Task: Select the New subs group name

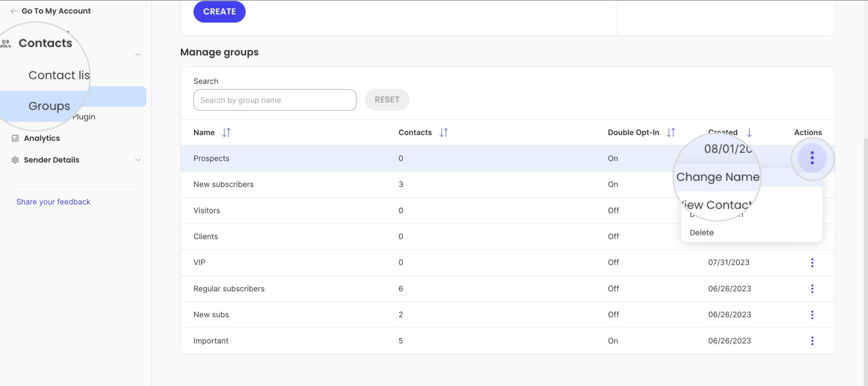Action: tap(211, 314)
